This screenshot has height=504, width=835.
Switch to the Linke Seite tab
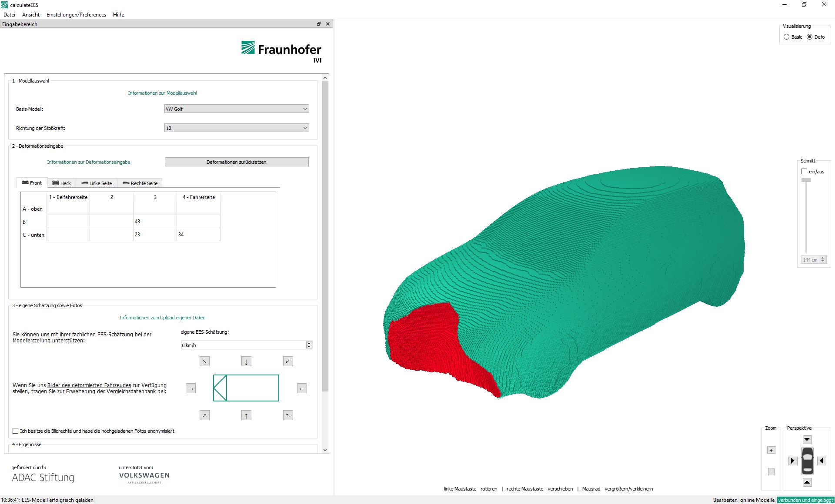coord(97,183)
